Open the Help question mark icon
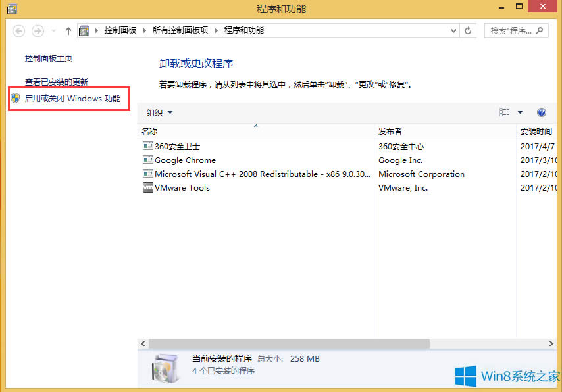Image resolution: width=562 pixels, height=392 pixels. click(541, 112)
